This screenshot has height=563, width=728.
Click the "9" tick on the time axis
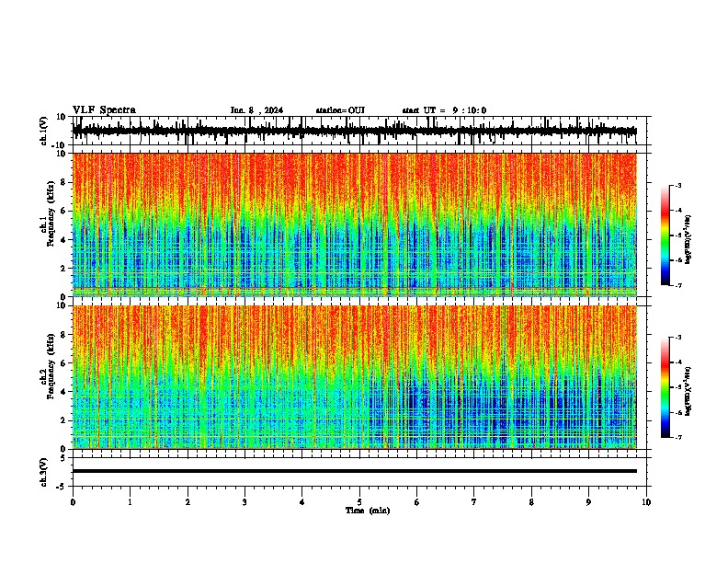(588, 502)
